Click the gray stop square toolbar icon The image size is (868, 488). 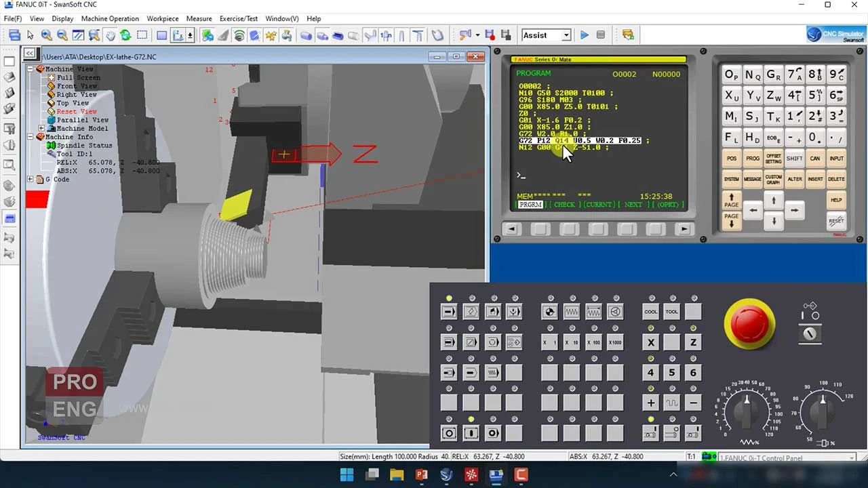(600, 35)
